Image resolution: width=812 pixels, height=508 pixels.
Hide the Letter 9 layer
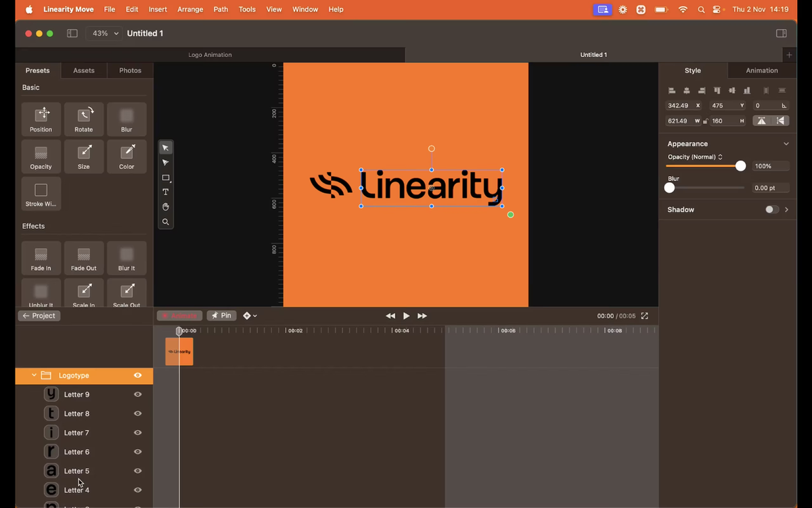point(138,394)
